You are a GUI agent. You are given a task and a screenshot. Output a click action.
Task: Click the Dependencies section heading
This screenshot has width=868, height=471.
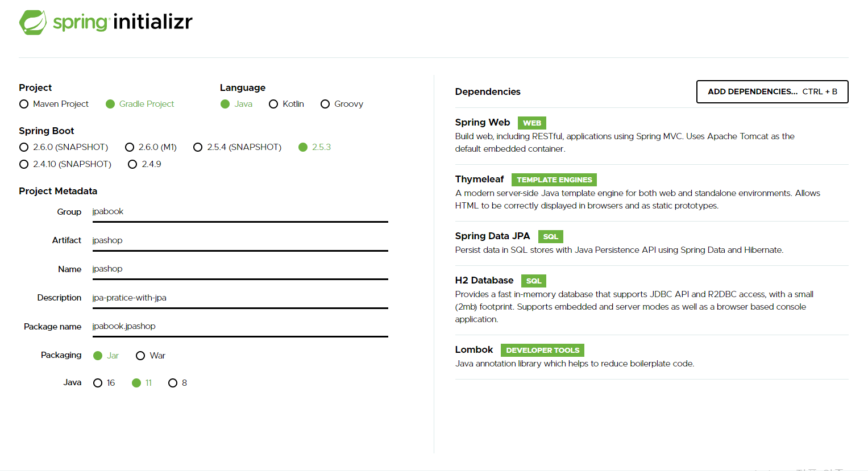pos(488,91)
